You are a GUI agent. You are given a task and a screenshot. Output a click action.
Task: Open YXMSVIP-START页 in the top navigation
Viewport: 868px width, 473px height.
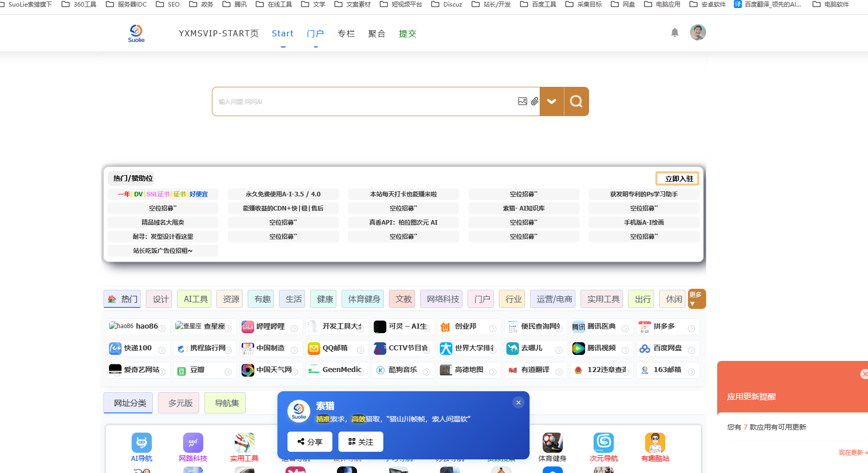tap(218, 33)
